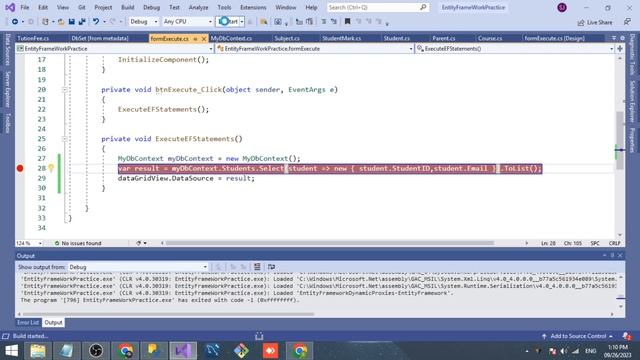Switch to the TutionFee.cs tab
Viewport: 640px width, 360px height.
(x=33, y=38)
